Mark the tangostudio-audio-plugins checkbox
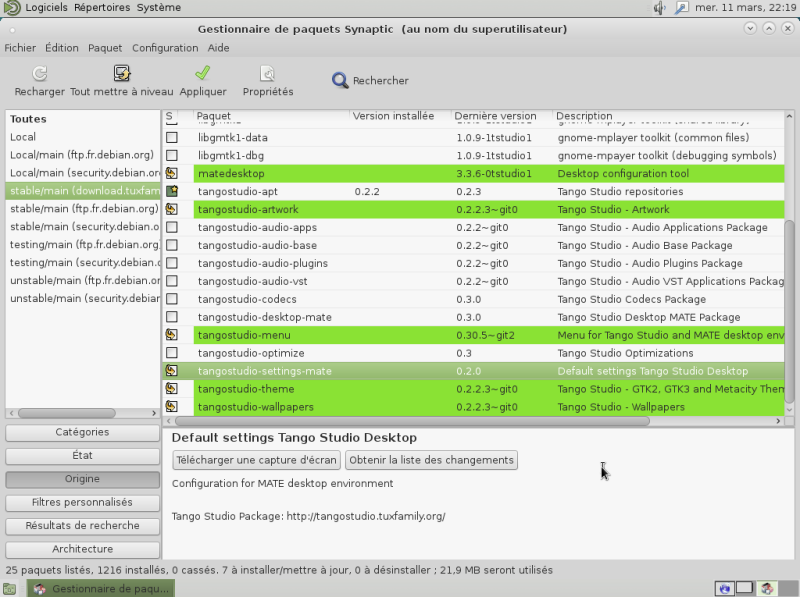 (x=172, y=263)
